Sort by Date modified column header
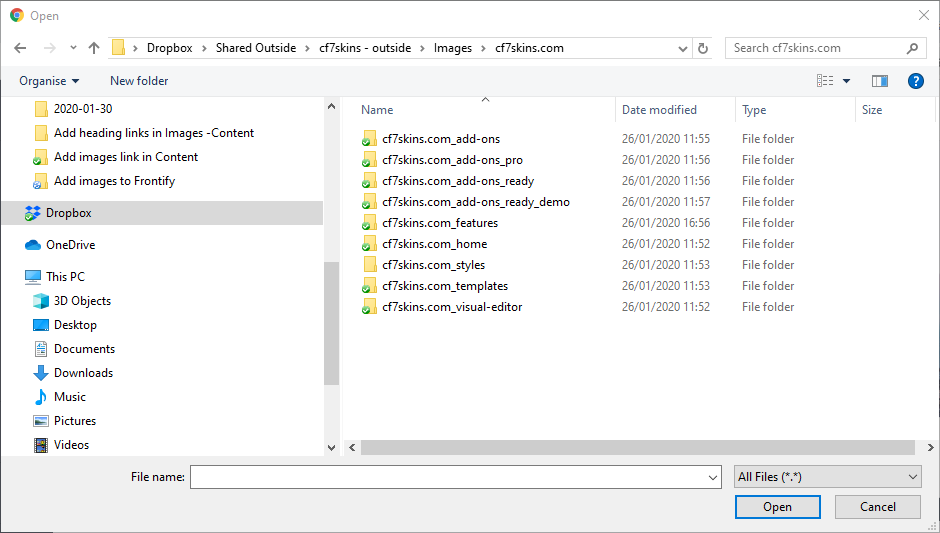The width and height of the screenshot is (940, 533). [x=659, y=110]
